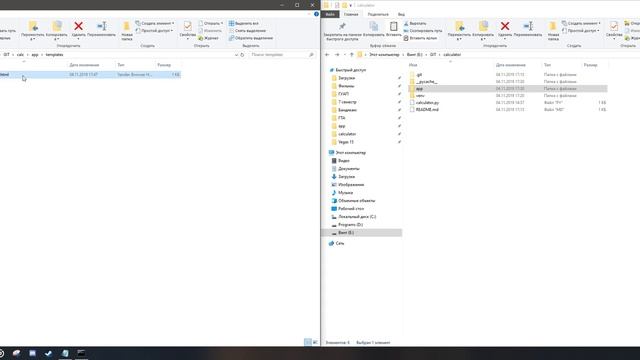The image size is (640, 360).
Task: Open This PC in navigation pane
Action: tap(350, 153)
